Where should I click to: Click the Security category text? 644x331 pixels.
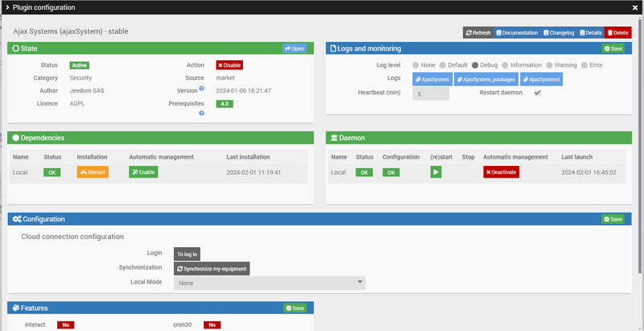point(81,77)
